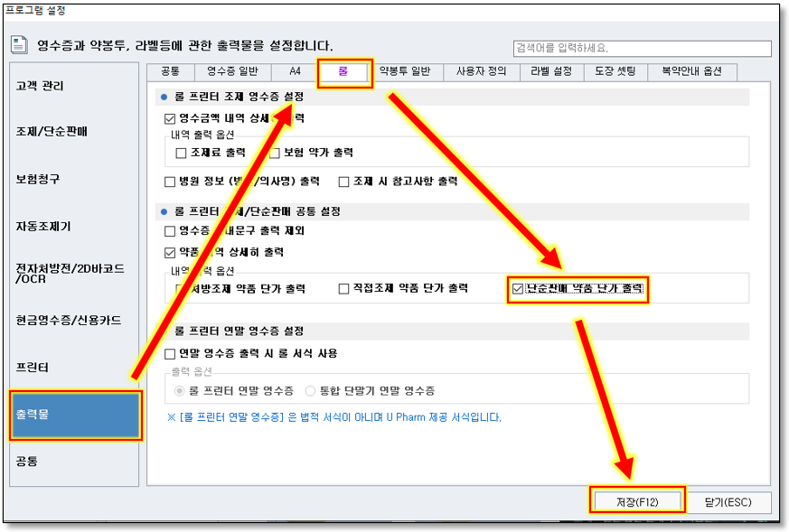Tick the 조제 시 참고사항 출력 checkbox
This screenshot has height=532, width=789.
(343, 182)
